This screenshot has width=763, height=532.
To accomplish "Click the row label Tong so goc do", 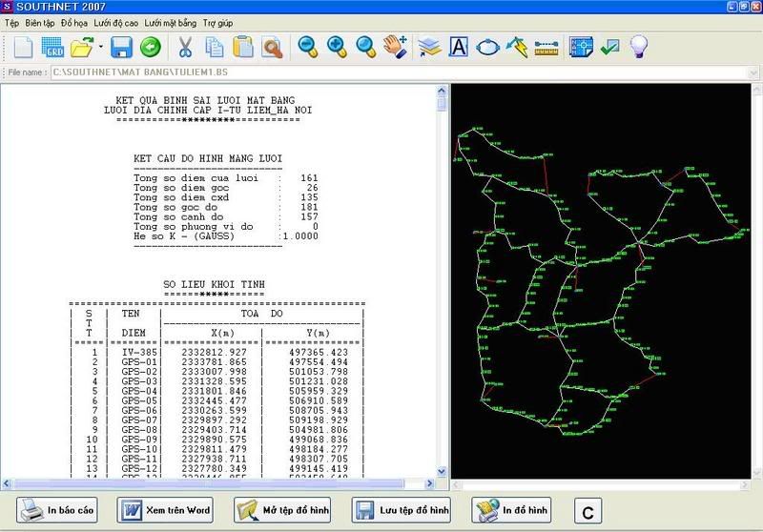I will (x=175, y=207).
